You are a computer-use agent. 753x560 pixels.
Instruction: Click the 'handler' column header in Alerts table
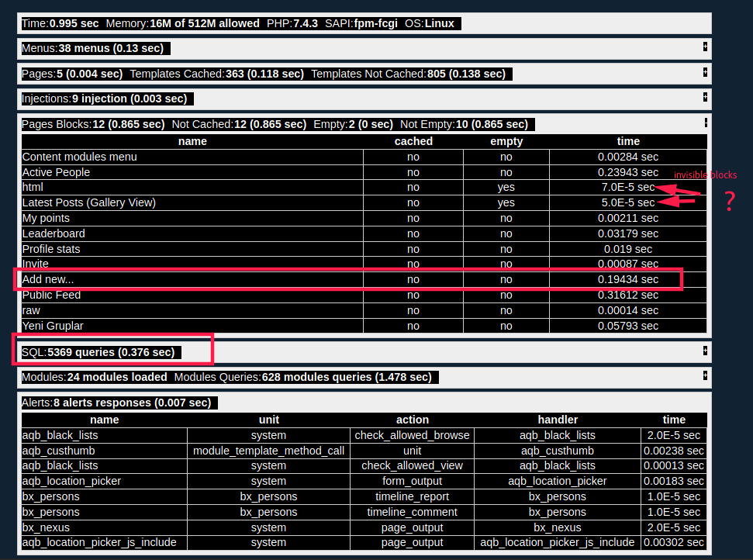click(558, 420)
